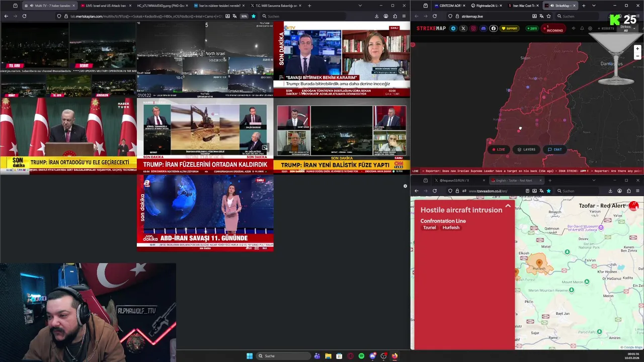The height and width of the screenshot is (362, 644).
Task: Toggle bookmark star on Multi TV page
Action: pos(254,16)
